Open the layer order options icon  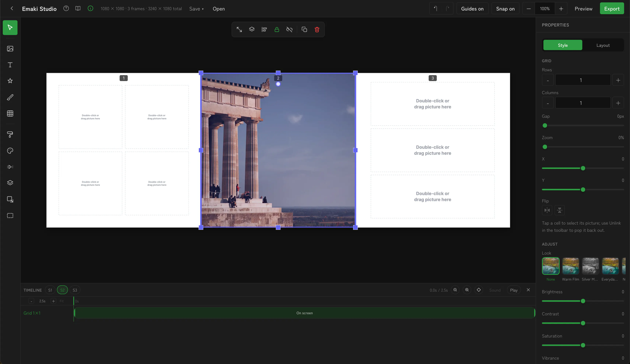pos(252,29)
